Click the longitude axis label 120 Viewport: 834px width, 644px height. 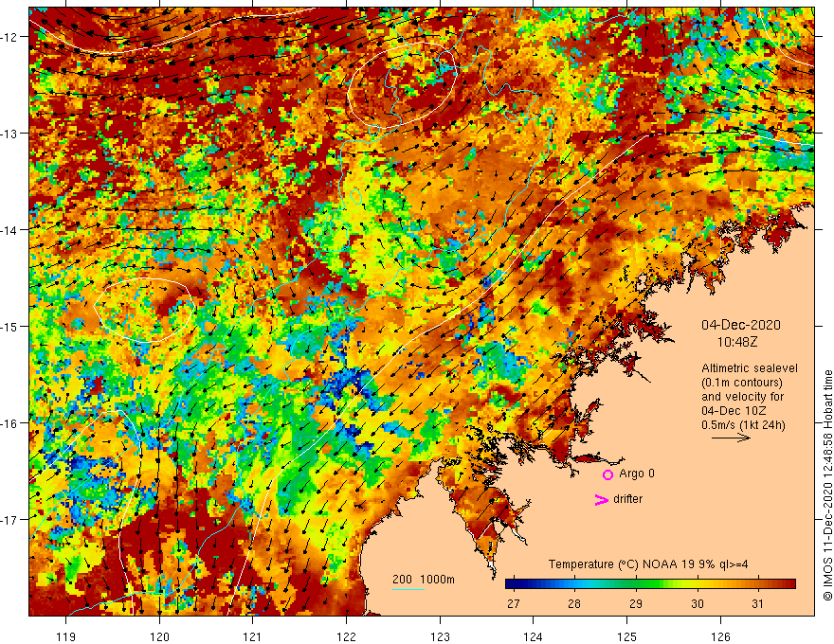click(159, 636)
